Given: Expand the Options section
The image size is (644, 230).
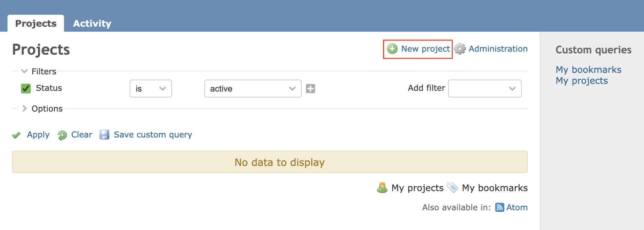Looking at the screenshot, I should pos(24,109).
